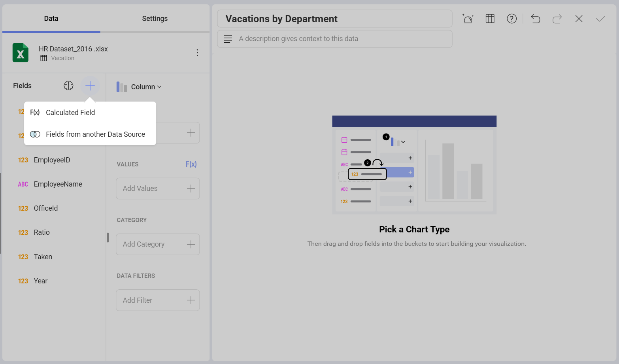Open the help question mark icon
Viewport: 619px width, 364px height.
(x=512, y=19)
